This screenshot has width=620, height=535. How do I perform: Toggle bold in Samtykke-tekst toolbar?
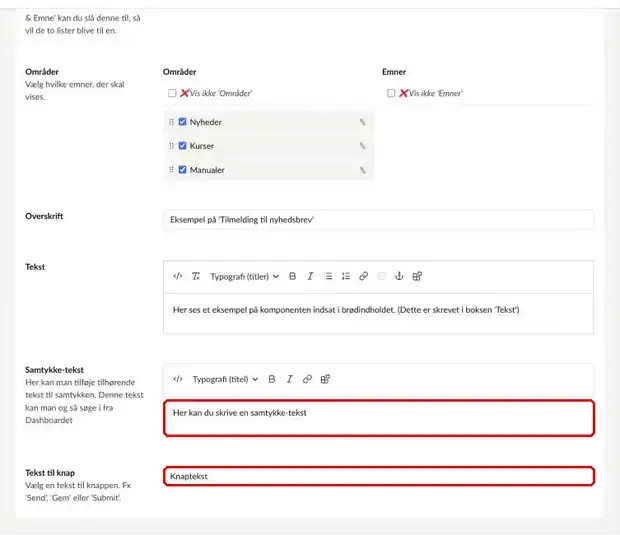tap(272, 379)
